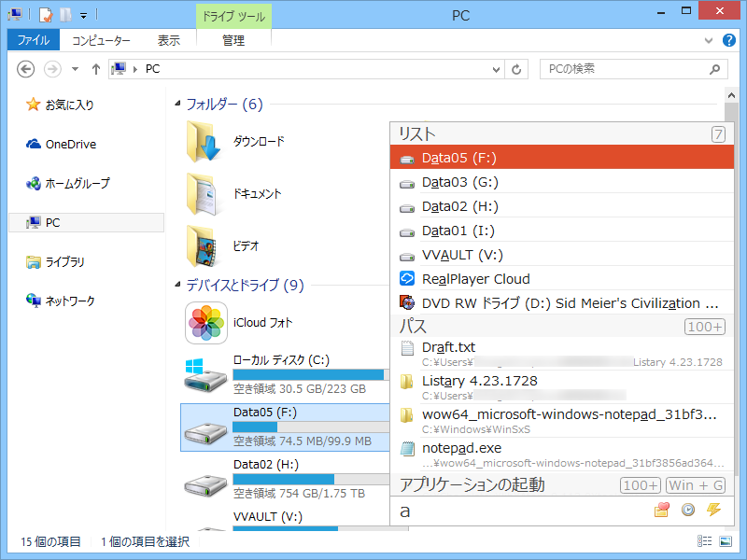Open the quick access toolbar dropdown arrow
Viewport: 747px width, 560px height.
82,14
